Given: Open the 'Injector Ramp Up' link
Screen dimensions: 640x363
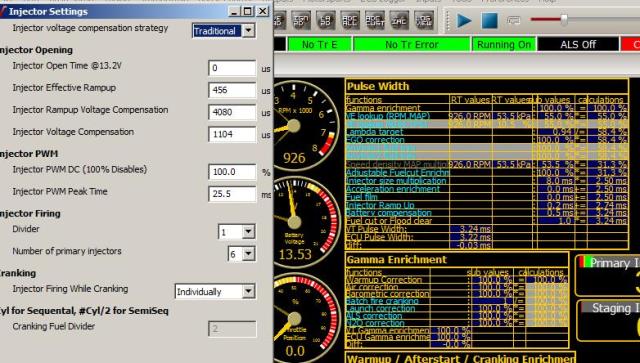Looking at the screenshot, I should [380, 205].
